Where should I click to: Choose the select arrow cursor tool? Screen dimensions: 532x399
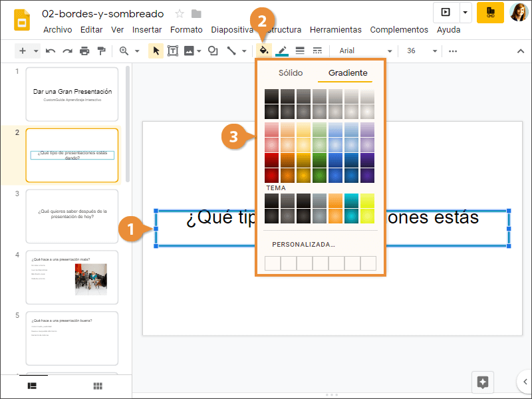[x=156, y=51]
